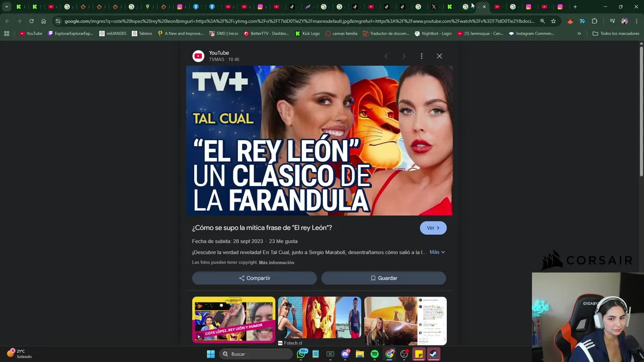Image resolution: width=644 pixels, height=362 pixels.
Task: Open the Cote López Rey León y Humor thumbnail
Action: 233,320
